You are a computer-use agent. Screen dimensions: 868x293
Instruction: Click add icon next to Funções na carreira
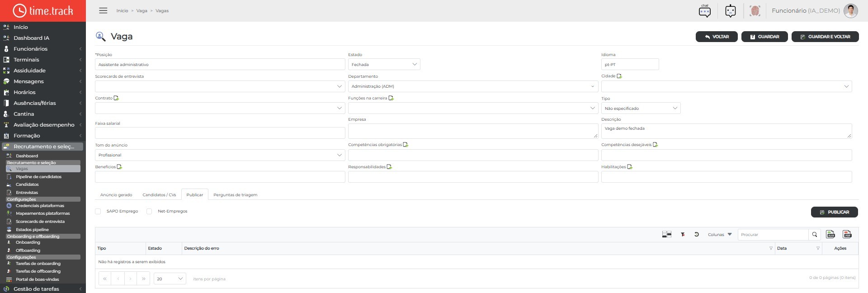[x=391, y=98]
